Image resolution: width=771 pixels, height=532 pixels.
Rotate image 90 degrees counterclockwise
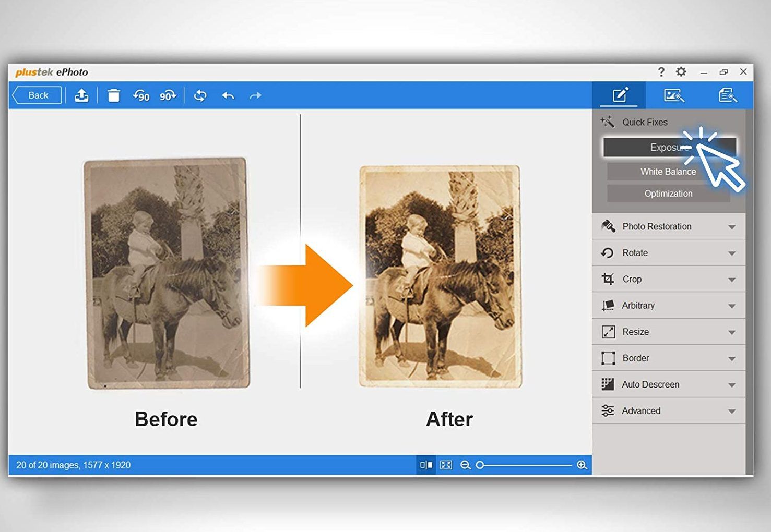coord(141,95)
